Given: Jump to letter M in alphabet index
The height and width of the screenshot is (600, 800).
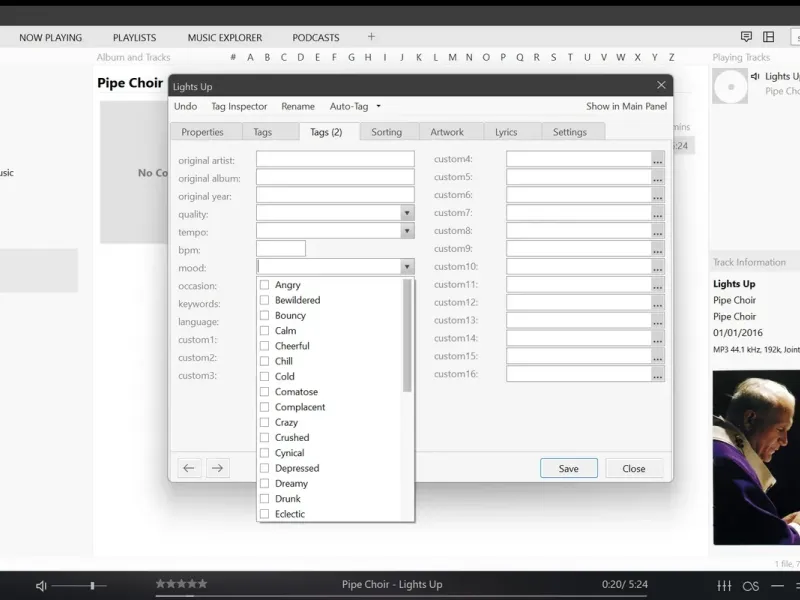Looking at the screenshot, I should tap(452, 57).
